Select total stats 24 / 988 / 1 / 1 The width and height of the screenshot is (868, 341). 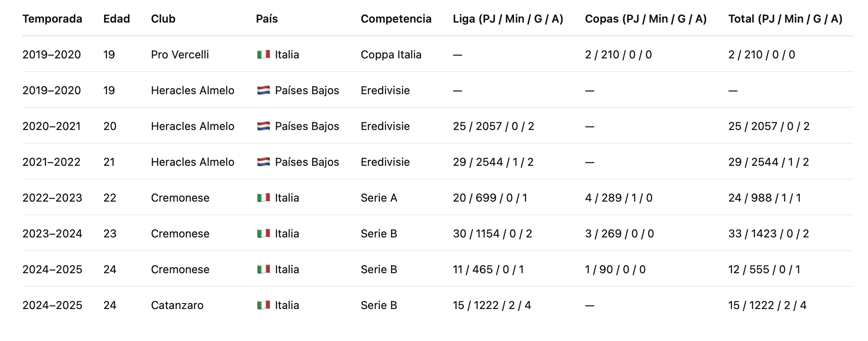764,198
